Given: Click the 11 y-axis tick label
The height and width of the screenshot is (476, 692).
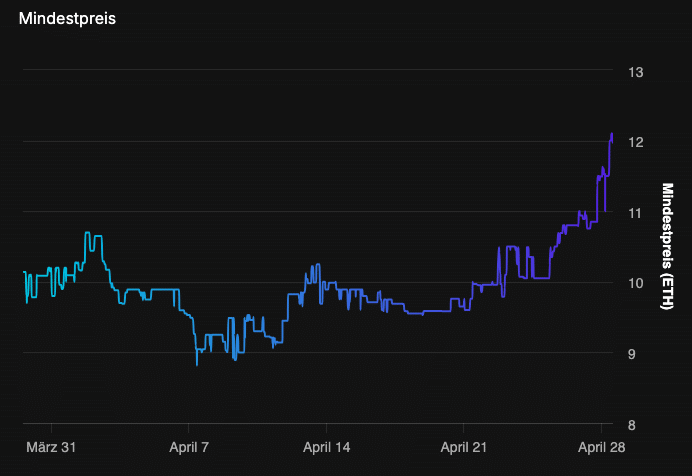Looking at the screenshot, I should pos(635,212).
